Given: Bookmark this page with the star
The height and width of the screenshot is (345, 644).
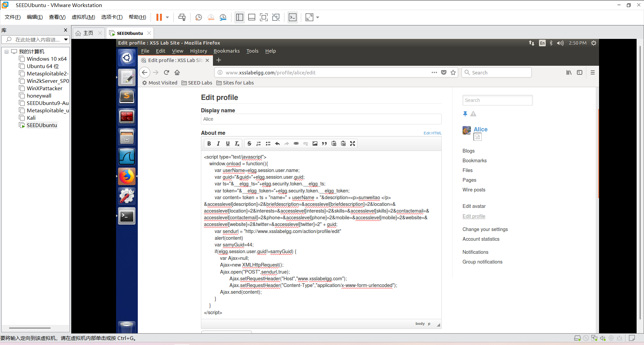Looking at the screenshot, I should point(453,72).
